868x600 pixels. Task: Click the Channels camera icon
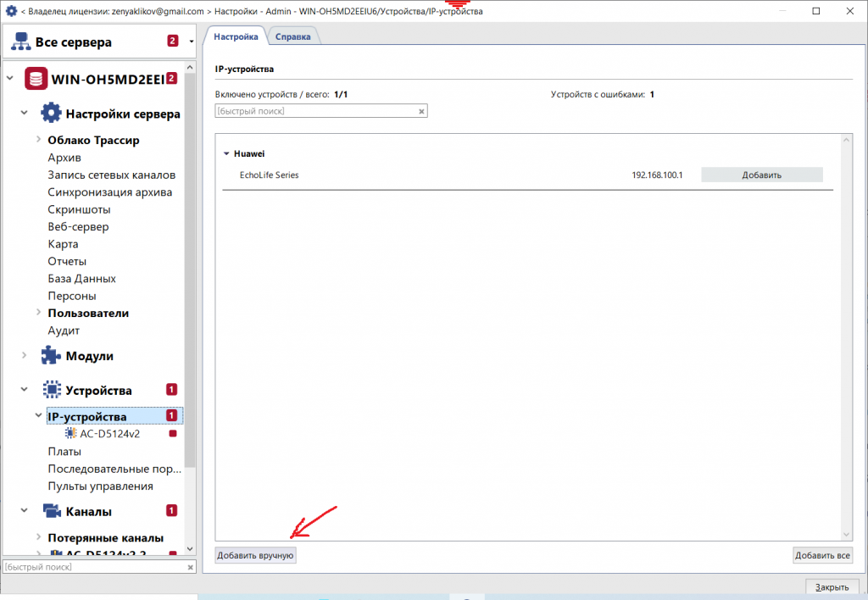pos(52,511)
